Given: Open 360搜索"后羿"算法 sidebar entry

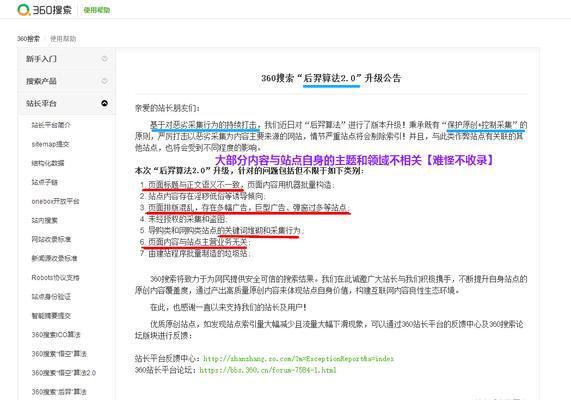Looking at the screenshot, I should click(59, 392).
